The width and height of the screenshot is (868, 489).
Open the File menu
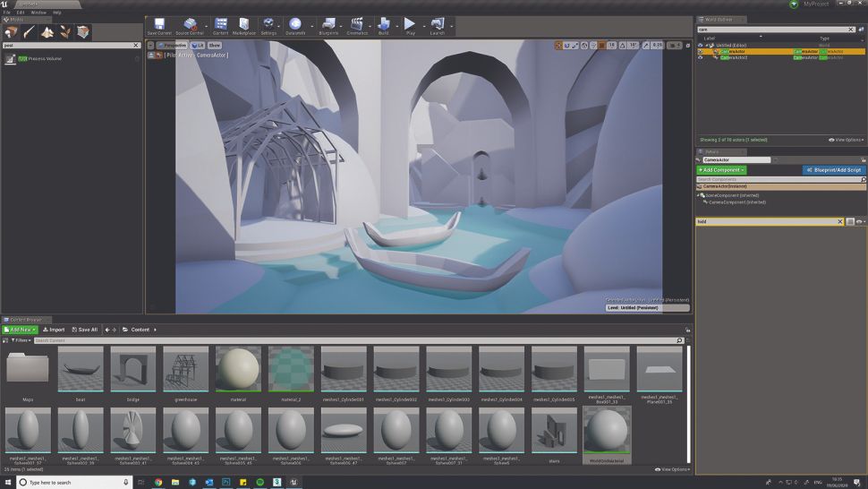(x=7, y=13)
